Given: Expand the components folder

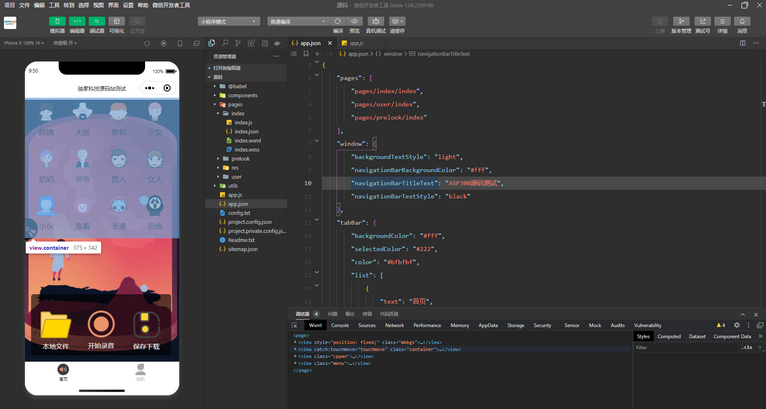Looking at the screenshot, I should tap(243, 95).
